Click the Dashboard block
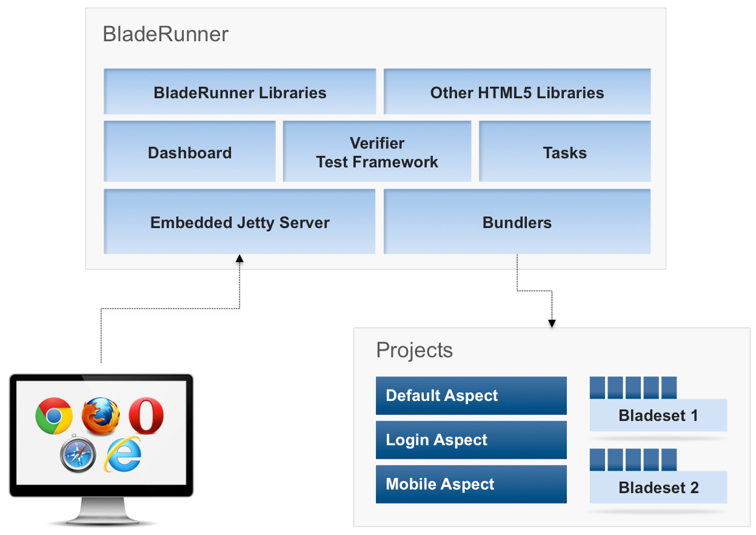This screenshot has width=756, height=535. pos(190,152)
